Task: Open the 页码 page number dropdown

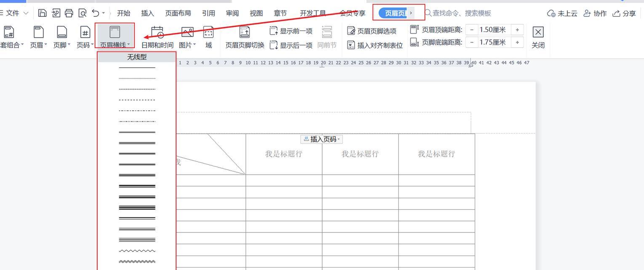Action: tap(85, 37)
